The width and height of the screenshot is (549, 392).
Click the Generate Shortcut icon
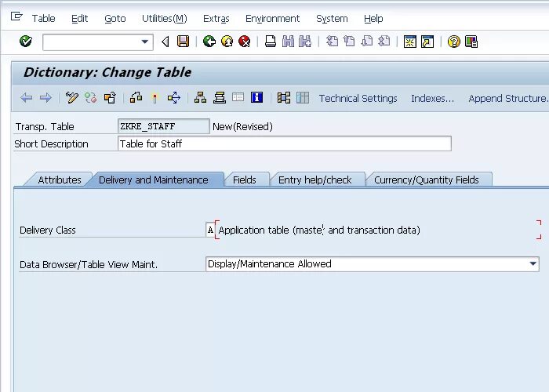pyautogui.click(x=427, y=42)
